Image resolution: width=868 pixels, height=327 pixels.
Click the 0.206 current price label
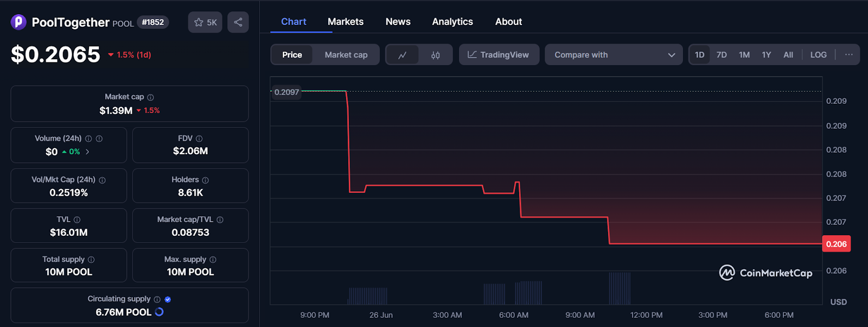[837, 244]
